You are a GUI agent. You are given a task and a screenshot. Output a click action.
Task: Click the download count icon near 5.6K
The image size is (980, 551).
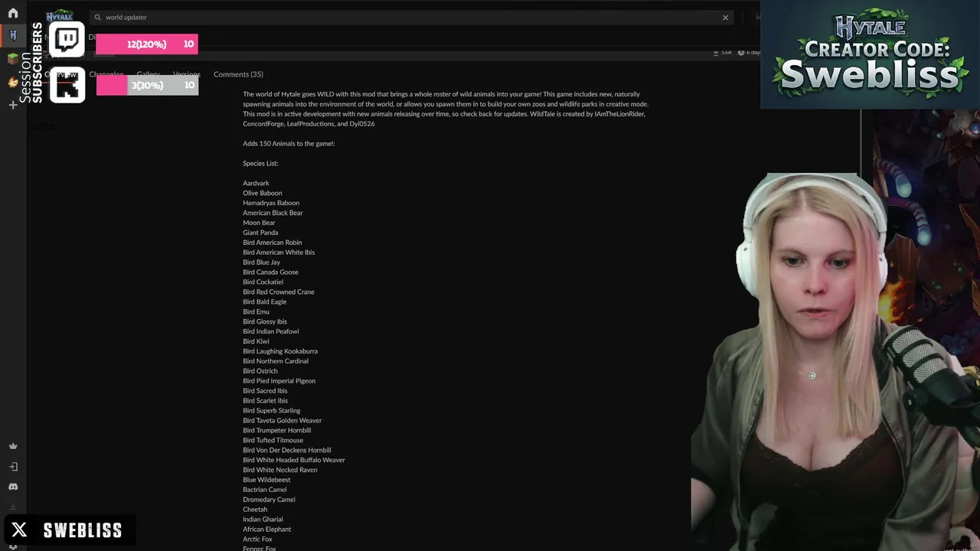click(x=716, y=52)
